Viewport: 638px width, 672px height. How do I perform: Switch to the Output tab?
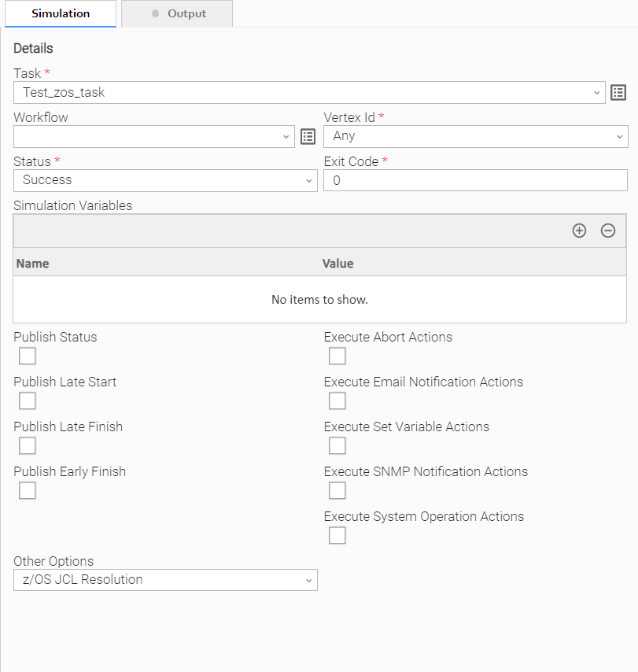click(x=178, y=13)
